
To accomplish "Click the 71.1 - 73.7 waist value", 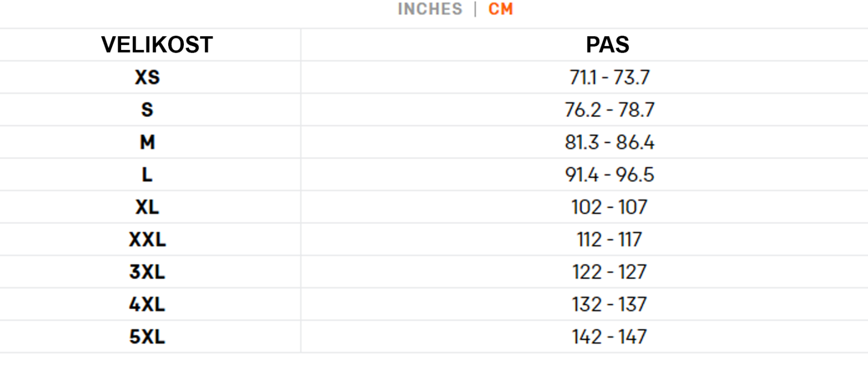I will point(609,77).
